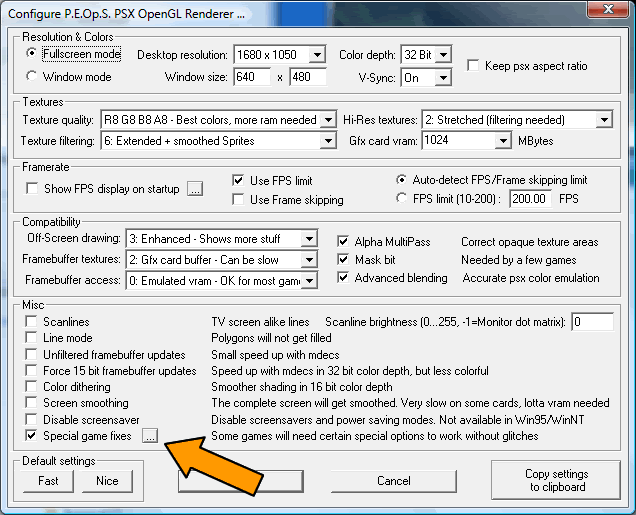The height and width of the screenshot is (515, 636).
Task: Select Fullscreen mode radio button
Action: 31,54
